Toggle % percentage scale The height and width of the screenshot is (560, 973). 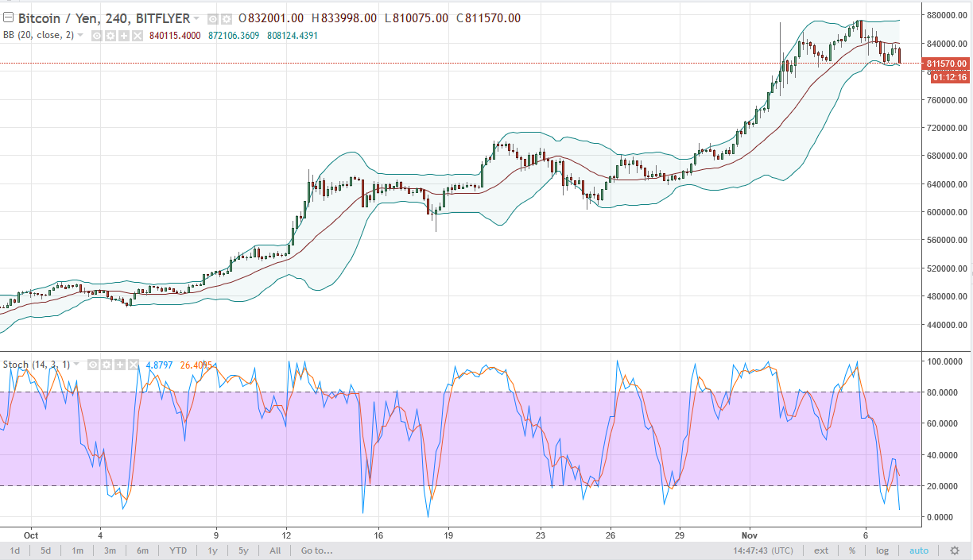click(x=852, y=550)
